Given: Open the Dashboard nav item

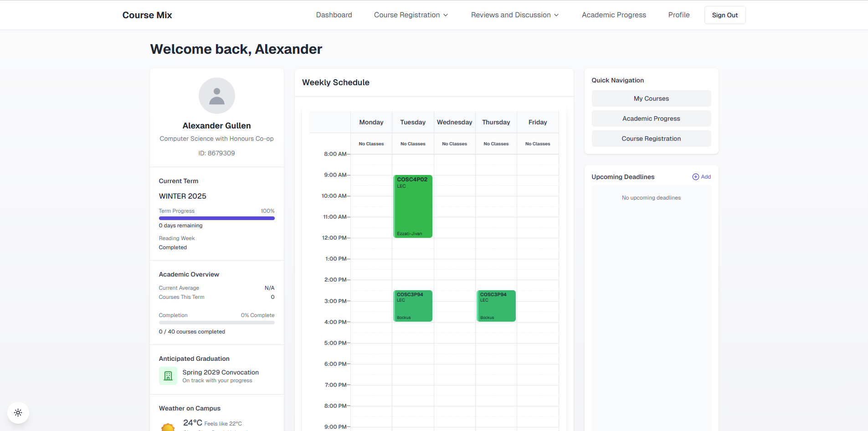Looking at the screenshot, I should point(334,15).
